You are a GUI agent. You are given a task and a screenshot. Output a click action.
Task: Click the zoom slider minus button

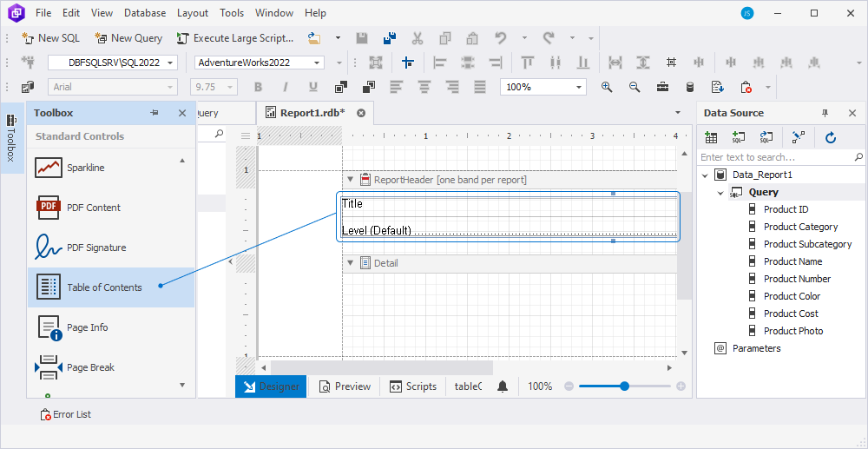point(569,386)
